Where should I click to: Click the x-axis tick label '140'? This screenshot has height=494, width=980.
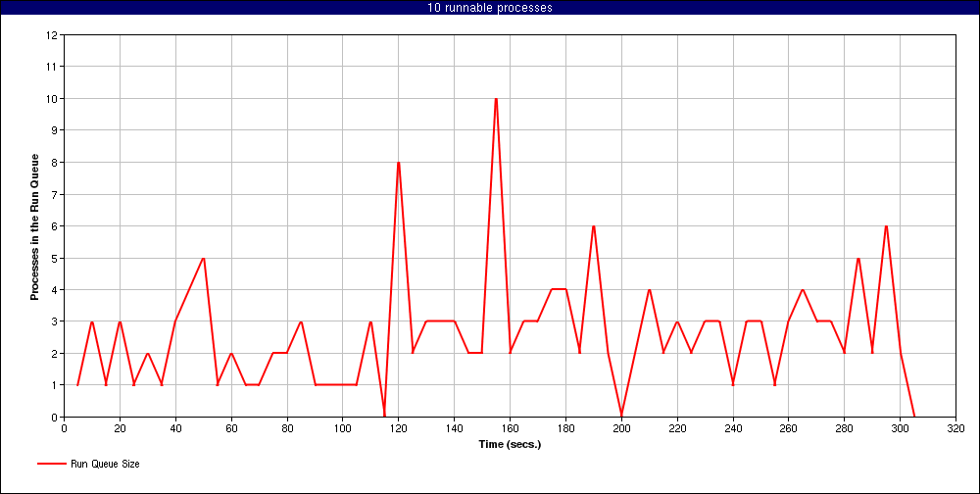point(454,428)
